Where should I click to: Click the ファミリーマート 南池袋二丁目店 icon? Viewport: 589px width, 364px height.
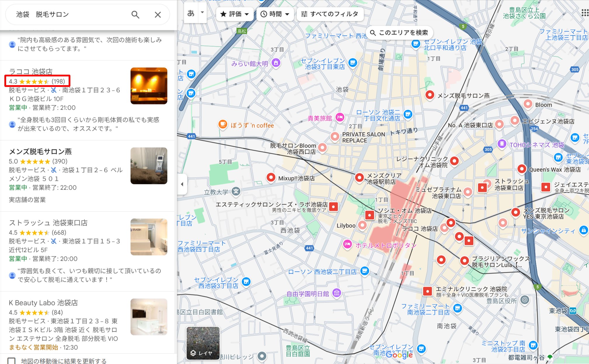458,308
